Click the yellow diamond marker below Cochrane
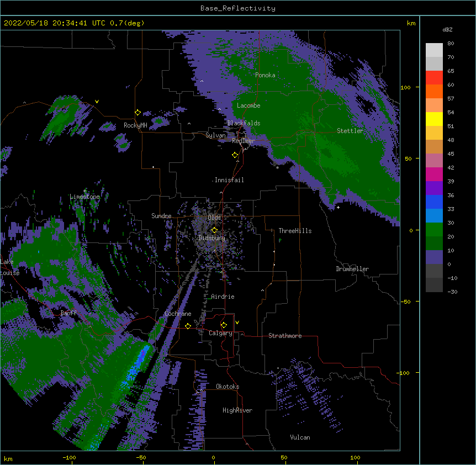476x465 pixels. pos(188,326)
